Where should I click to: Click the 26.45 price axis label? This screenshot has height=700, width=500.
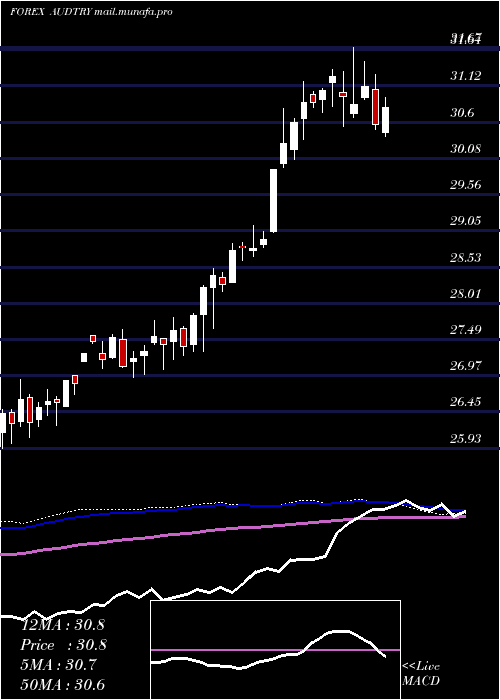coord(466,402)
